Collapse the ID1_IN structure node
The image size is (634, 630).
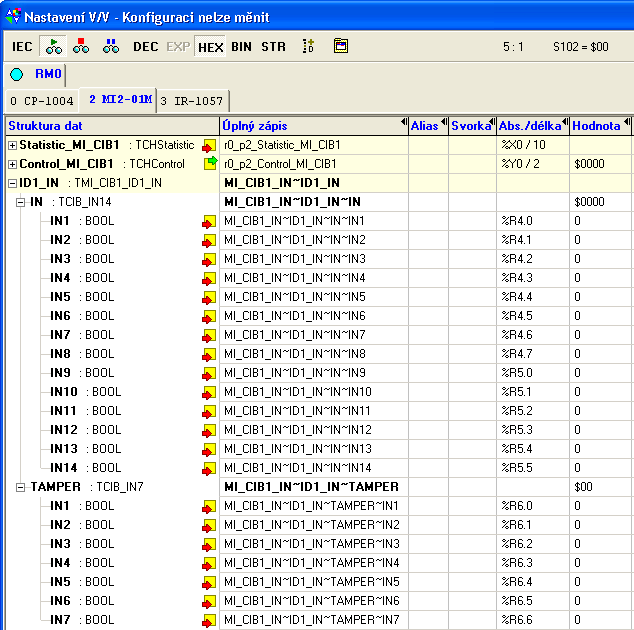coord(13,183)
